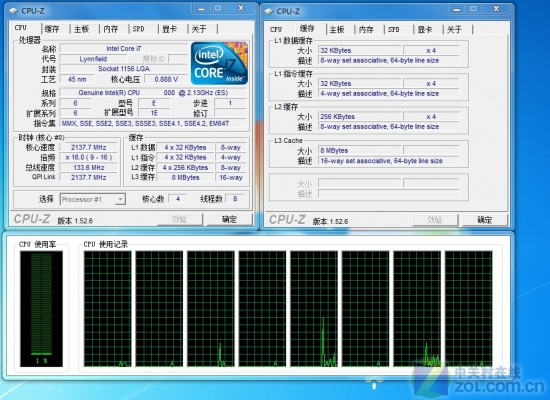Click the core count value 4
Image resolution: width=550 pixels, height=400 pixels.
pos(178,199)
